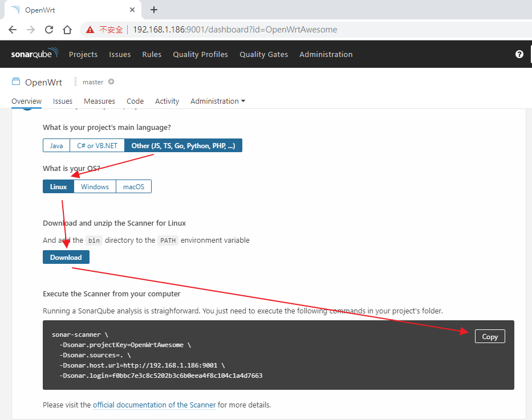Open Quality Gates page
This screenshot has width=532, height=420.
point(263,54)
